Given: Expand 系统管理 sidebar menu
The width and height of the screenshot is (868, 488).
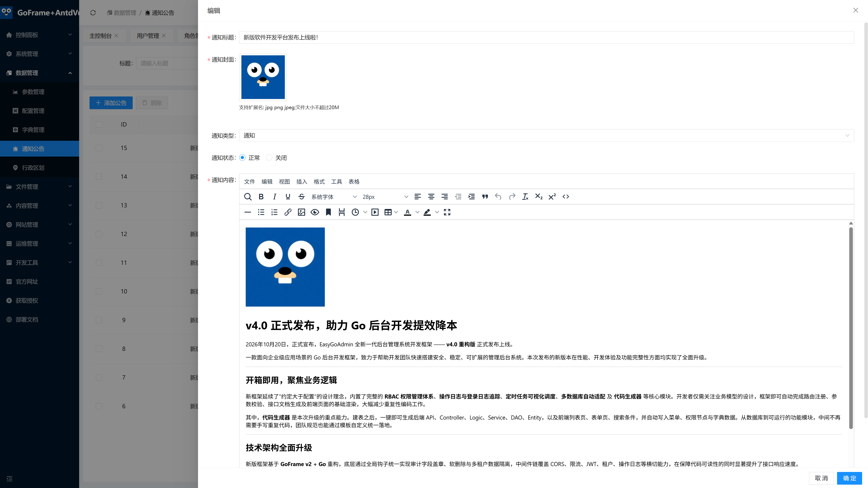Looking at the screenshot, I should [39, 54].
